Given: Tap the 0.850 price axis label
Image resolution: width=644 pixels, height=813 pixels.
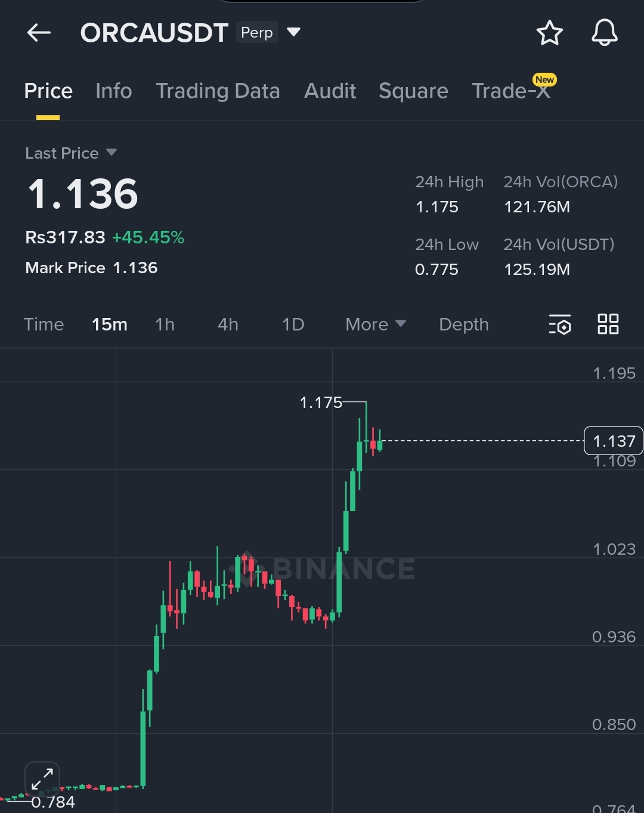Looking at the screenshot, I should (614, 725).
